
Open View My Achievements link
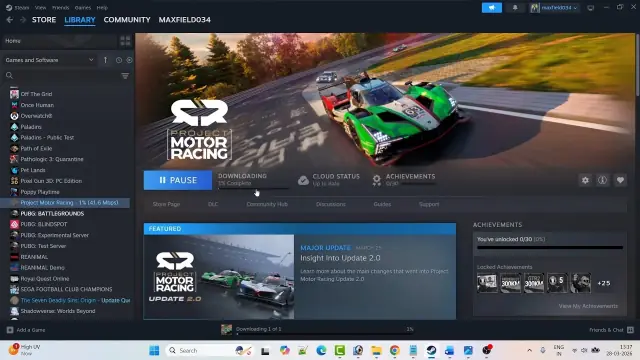588,306
